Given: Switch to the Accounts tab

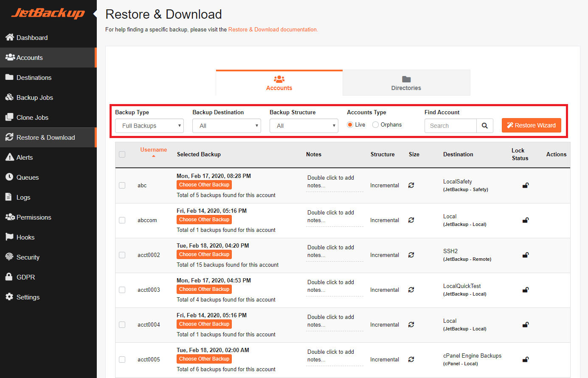Looking at the screenshot, I should tap(279, 83).
